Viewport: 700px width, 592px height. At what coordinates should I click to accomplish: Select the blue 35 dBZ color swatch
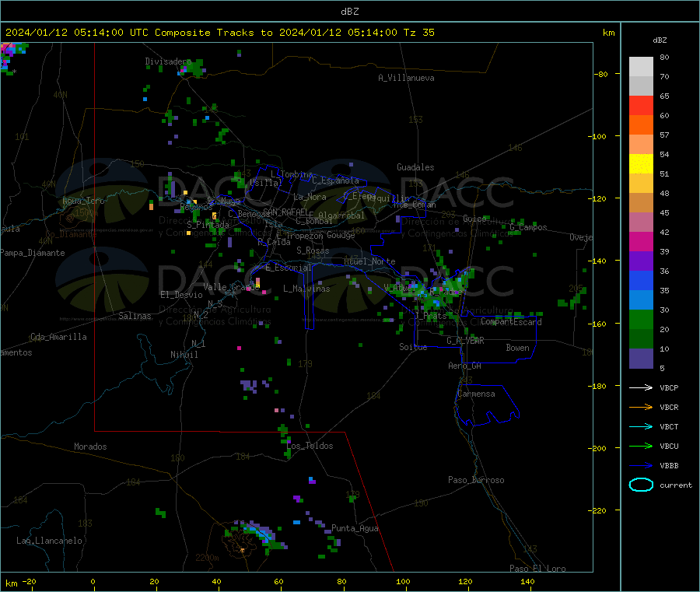coord(641,280)
